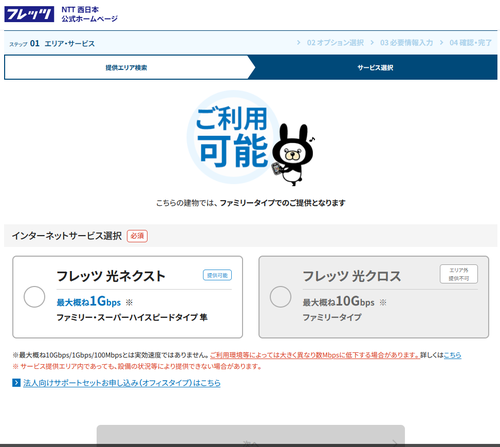This screenshot has height=447, width=500.
Task: Click the フレッツ logo
Action: click(29, 14)
